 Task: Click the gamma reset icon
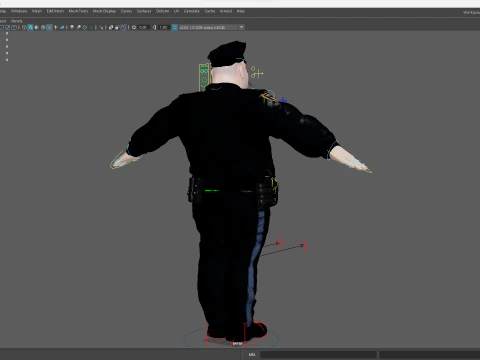(154, 27)
